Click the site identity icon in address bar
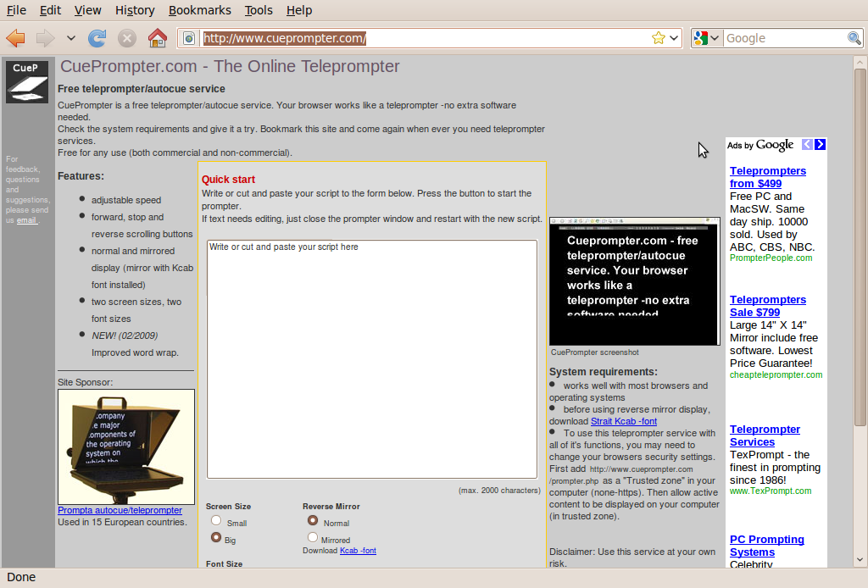 pos(189,38)
